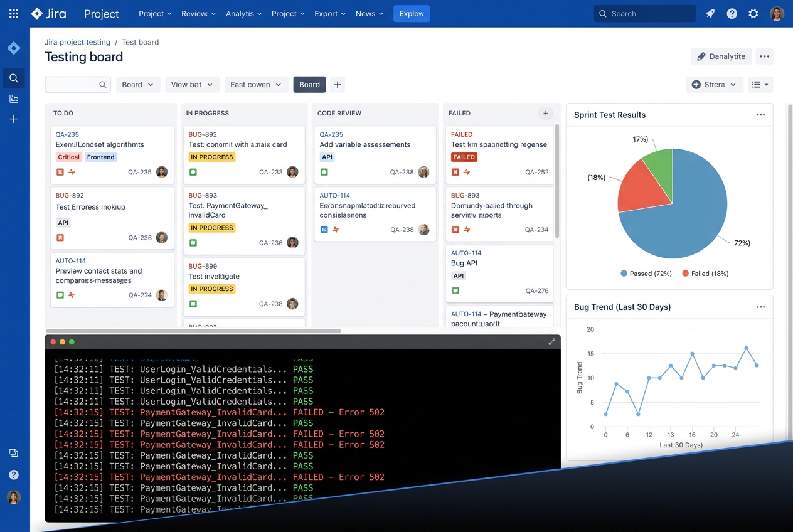
Task: Open the Analytis menu in top bar
Action: tap(244, 13)
